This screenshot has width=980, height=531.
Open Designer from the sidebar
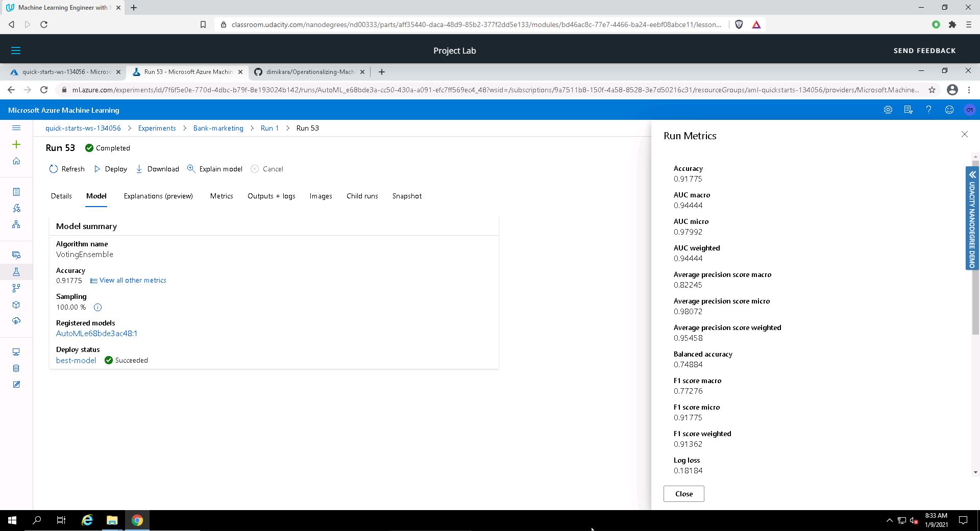16,224
